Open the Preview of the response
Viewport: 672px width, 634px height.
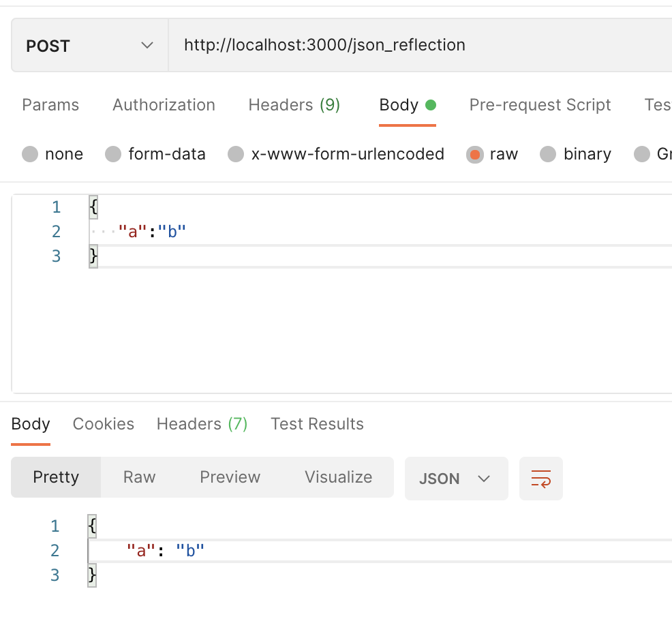click(230, 478)
